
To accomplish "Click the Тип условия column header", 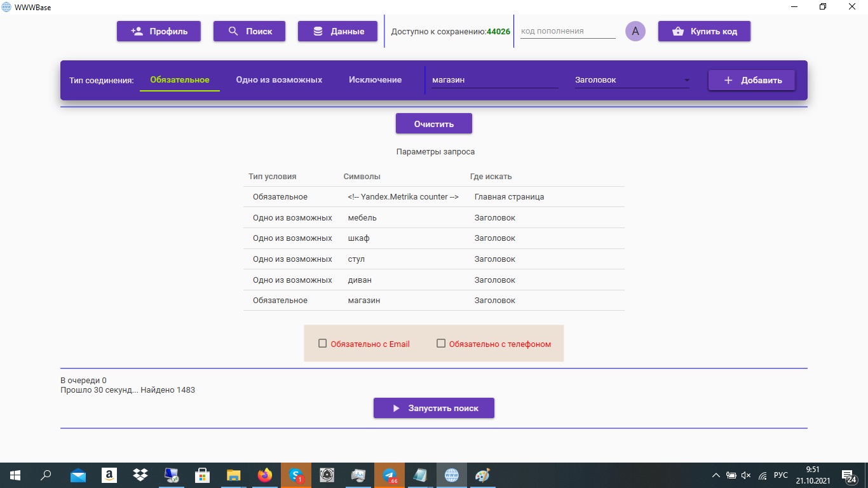I will tap(273, 177).
